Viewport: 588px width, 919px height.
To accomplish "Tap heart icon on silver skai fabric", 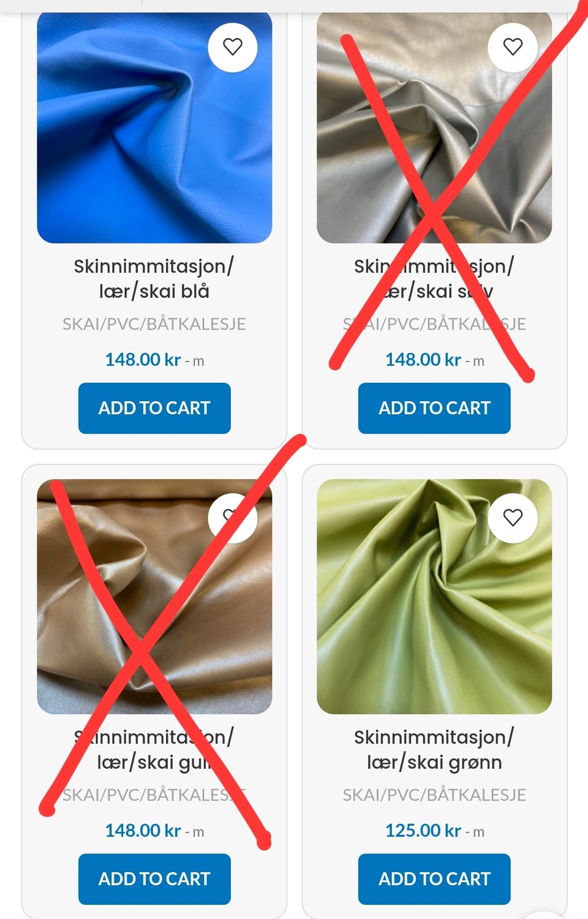I will [513, 47].
